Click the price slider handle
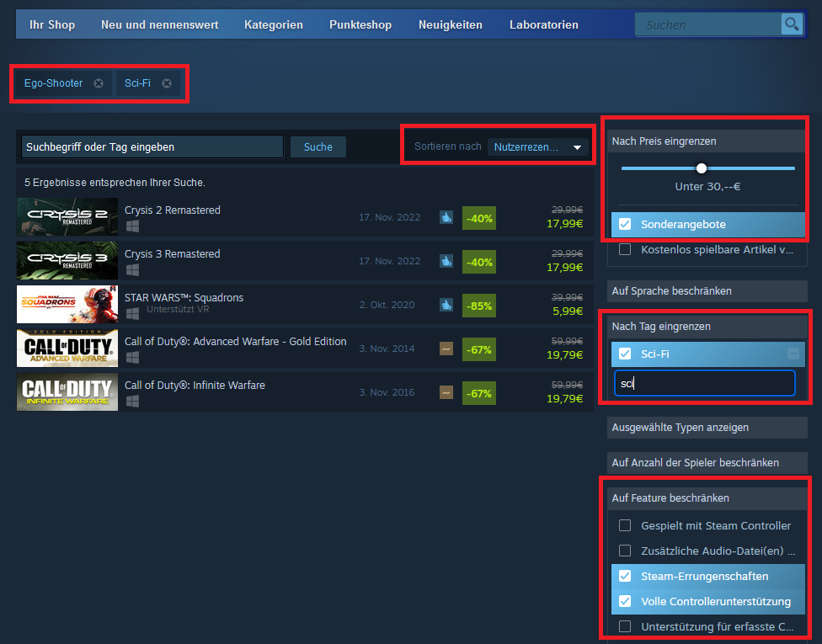822x644 pixels. pyautogui.click(x=702, y=168)
